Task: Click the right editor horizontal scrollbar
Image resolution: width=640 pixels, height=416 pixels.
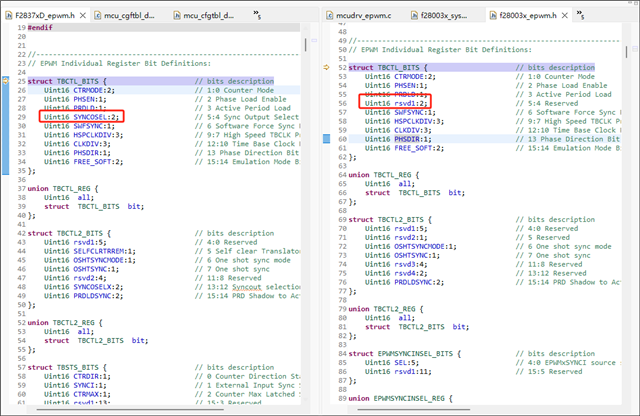Action: tap(414, 409)
